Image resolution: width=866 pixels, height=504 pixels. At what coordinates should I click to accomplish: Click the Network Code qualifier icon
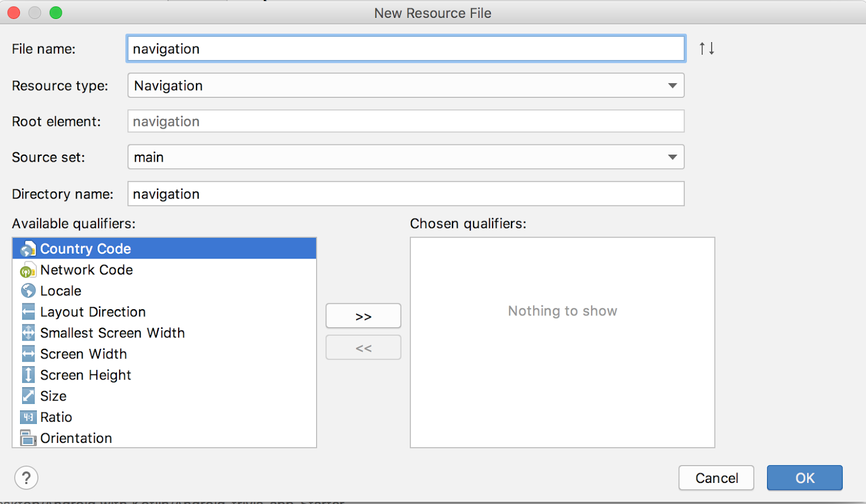coord(28,270)
